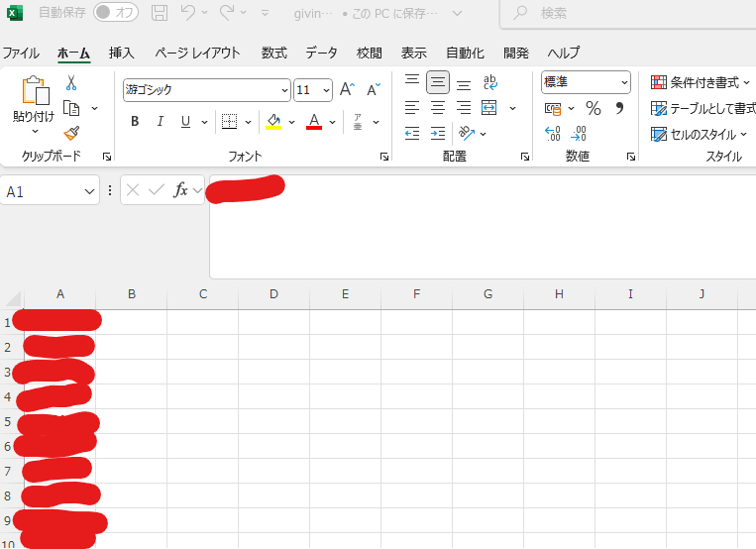This screenshot has width=756, height=549.
Task: Click the Increase Font Size icon
Action: 347,90
